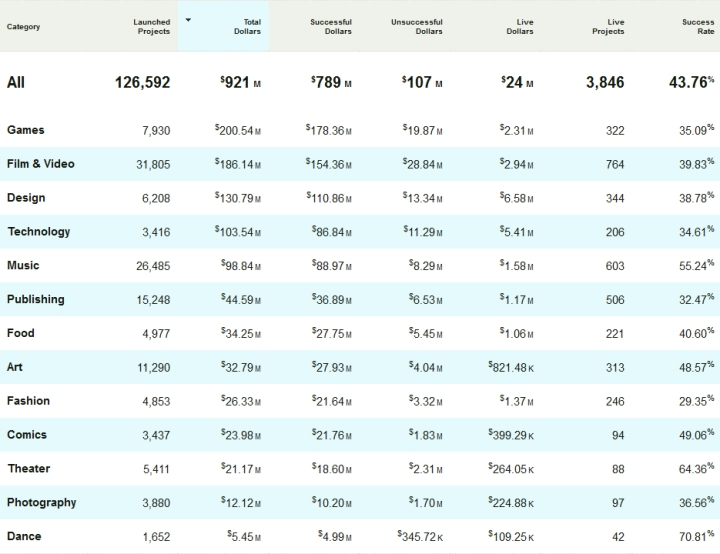The width and height of the screenshot is (720, 554).
Task: Open the Games category row
Action: (360, 130)
